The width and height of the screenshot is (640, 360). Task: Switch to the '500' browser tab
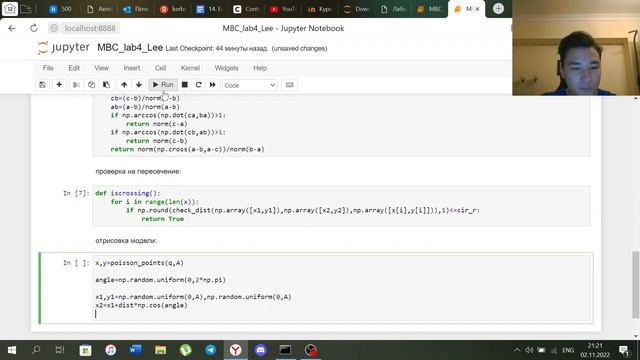click(60, 9)
